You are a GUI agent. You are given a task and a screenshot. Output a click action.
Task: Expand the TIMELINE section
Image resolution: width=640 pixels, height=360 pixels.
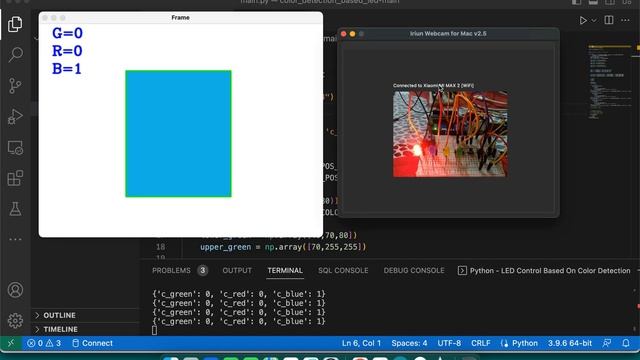[x=85, y=329]
